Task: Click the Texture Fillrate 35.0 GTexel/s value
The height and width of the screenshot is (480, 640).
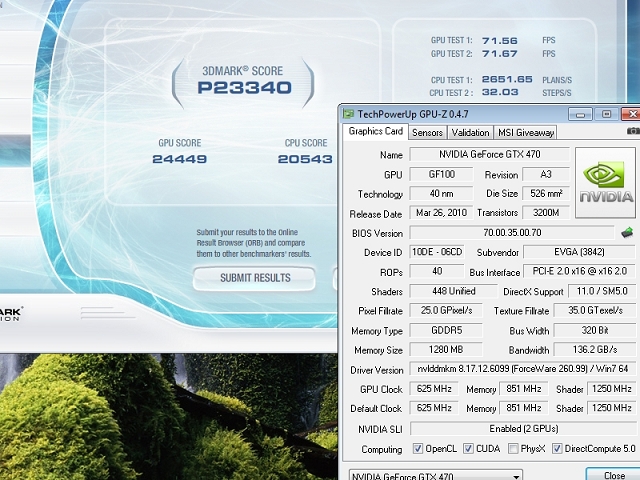Action: point(595,311)
